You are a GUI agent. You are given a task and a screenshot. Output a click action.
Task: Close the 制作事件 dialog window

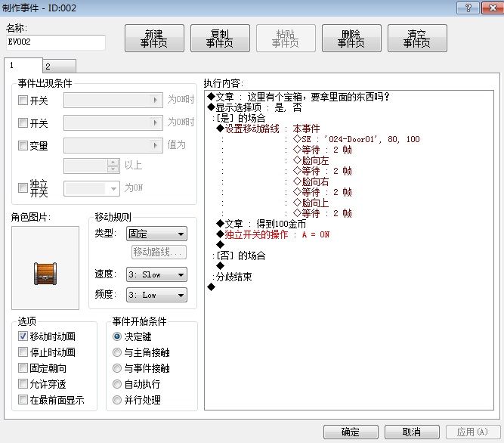point(492,8)
